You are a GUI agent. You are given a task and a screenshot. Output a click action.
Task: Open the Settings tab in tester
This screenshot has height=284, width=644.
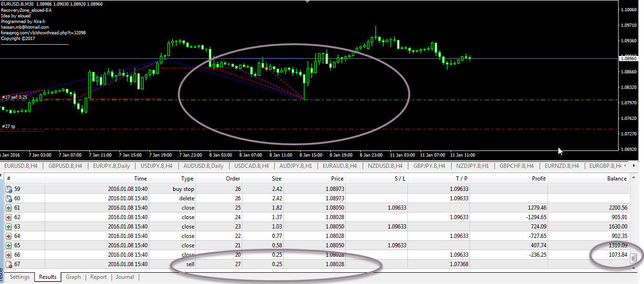[x=20, y=277]
